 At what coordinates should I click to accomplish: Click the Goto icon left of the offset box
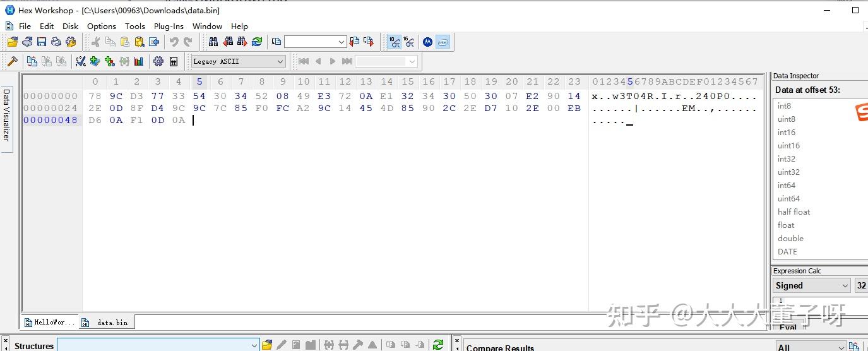276,42
